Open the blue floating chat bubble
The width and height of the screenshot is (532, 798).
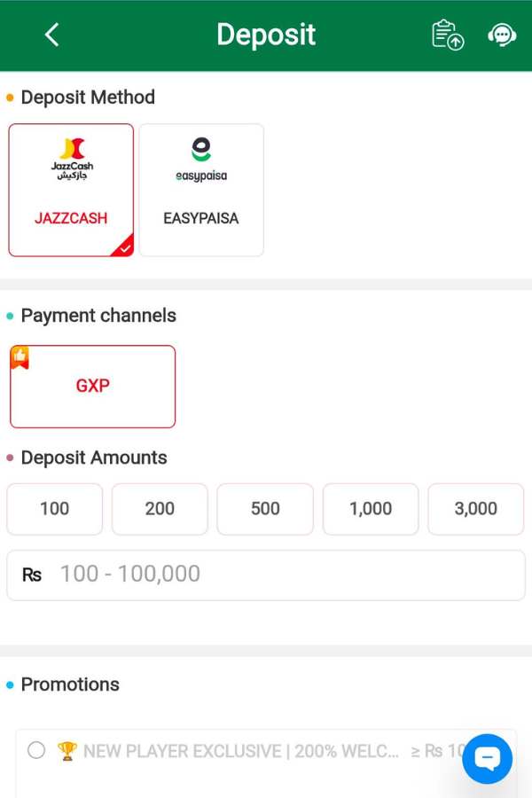click(487, 758)
